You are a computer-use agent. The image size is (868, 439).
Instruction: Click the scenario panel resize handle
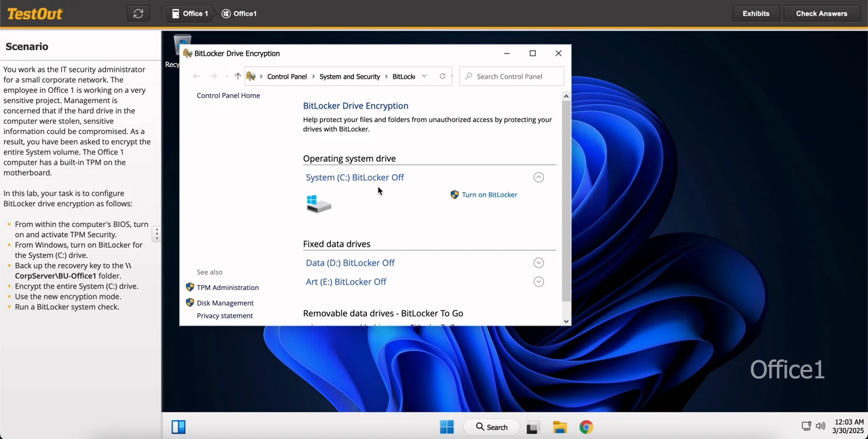point(157,234)
